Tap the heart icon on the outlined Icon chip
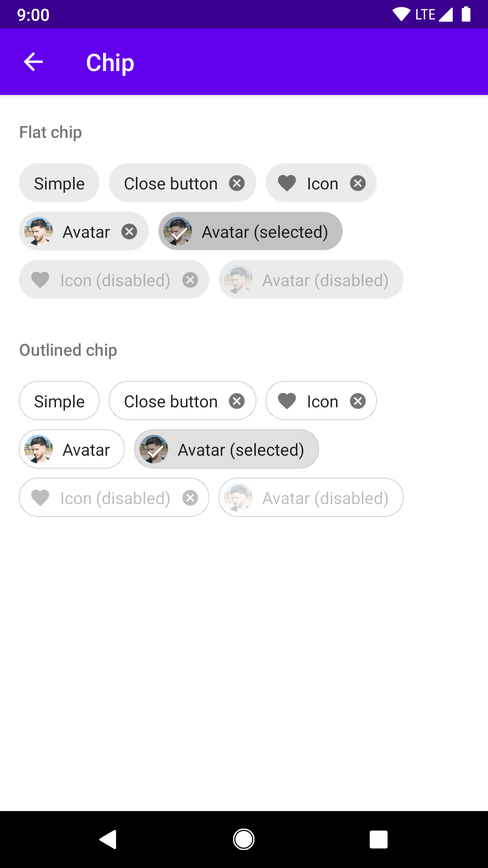Viewport: 488px width, 868px height. coord(287,401)
